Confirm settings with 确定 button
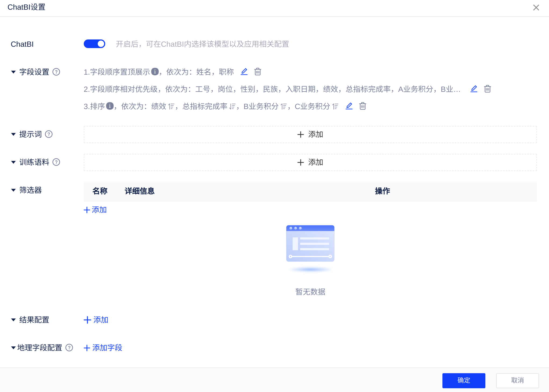The image size is (549, 392). (464, 380)
